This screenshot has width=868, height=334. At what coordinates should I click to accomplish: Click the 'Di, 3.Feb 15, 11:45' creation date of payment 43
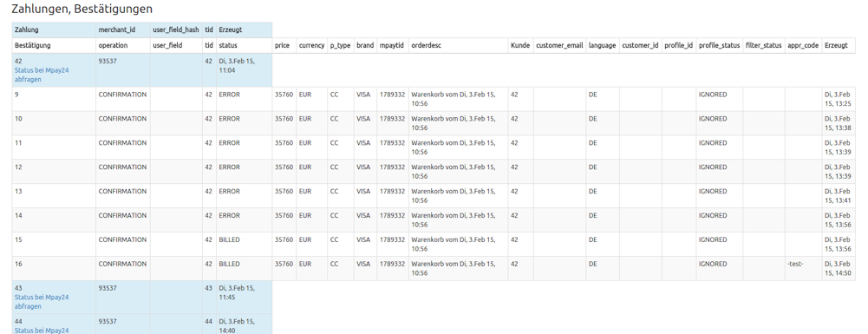coord(237,293)
